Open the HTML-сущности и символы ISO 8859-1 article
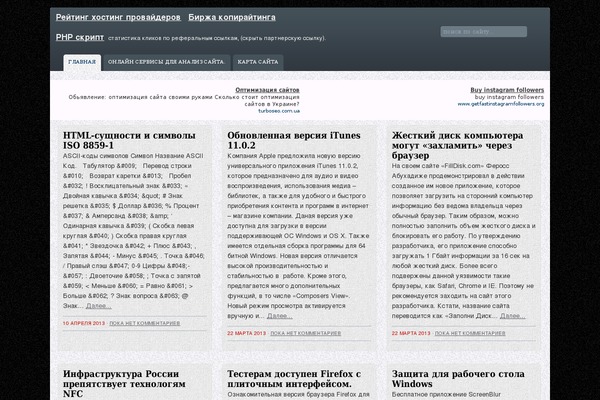Image resolution: width=600 pixels, height=400 pixels. 129,140
